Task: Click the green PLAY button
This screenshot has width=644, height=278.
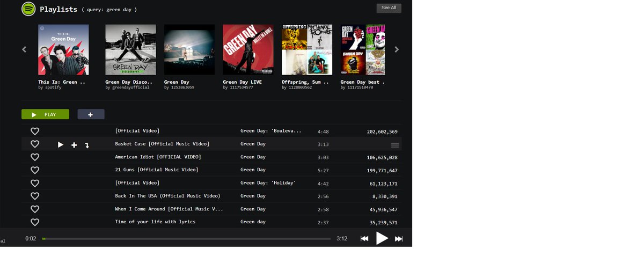Action: click(x=45, y=114)
